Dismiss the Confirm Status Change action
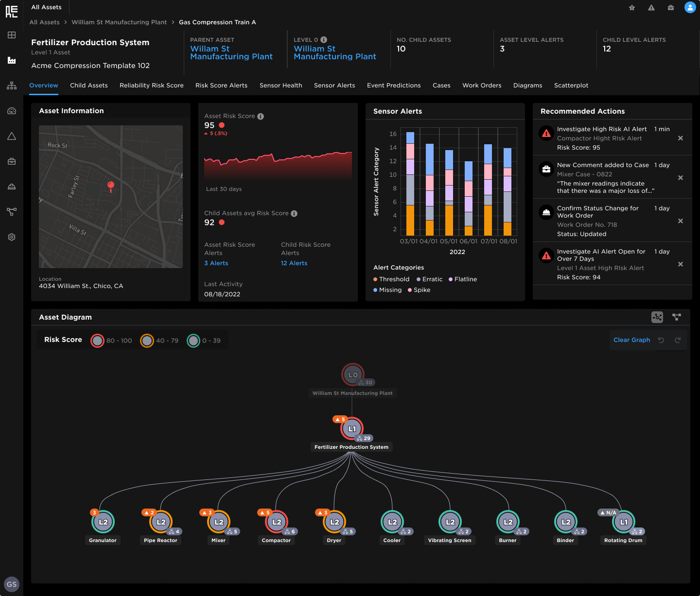700x596 pixels. coord(681,221)
